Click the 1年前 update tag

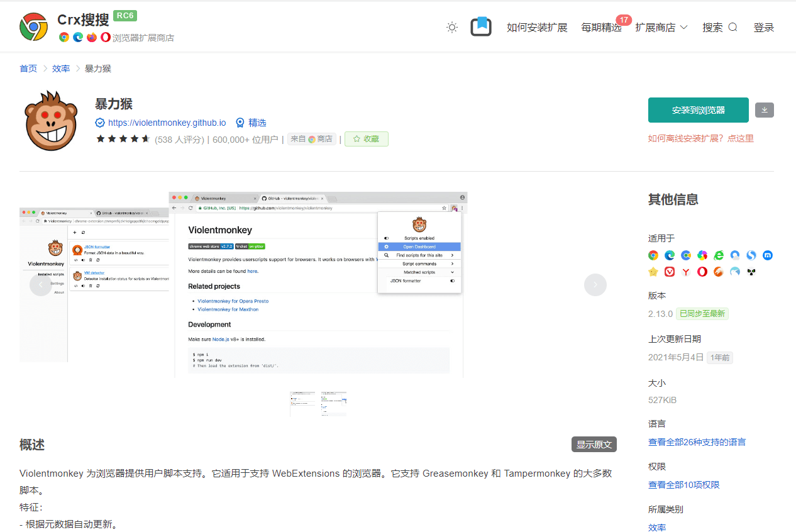720,358
